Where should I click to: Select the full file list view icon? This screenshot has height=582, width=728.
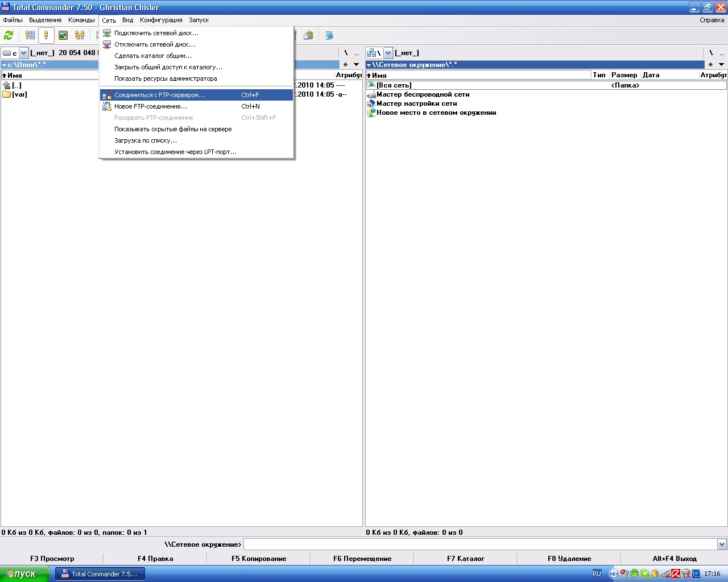[x=47, y=35]
